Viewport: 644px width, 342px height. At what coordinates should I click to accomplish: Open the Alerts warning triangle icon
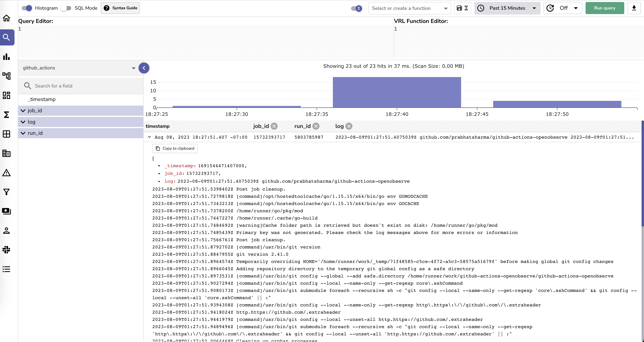tap(6, 172)
